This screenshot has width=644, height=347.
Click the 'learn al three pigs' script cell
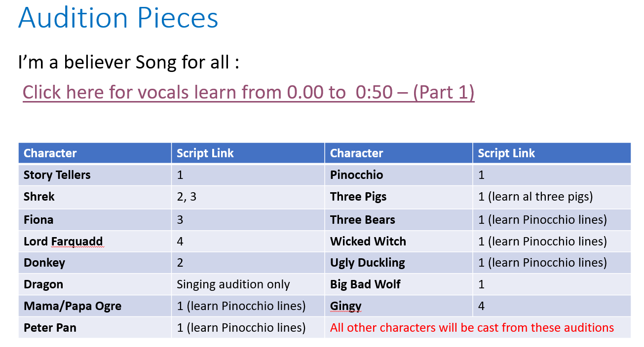tap(552, 197)
